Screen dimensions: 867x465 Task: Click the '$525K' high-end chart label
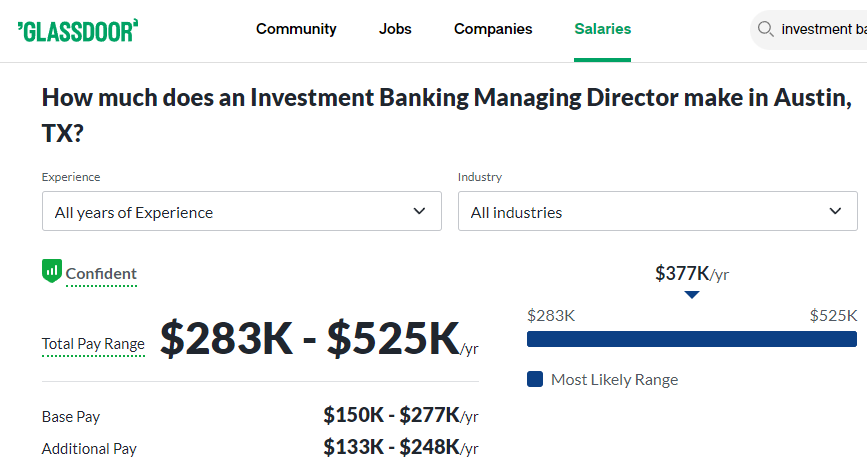[x=833, y=316]
